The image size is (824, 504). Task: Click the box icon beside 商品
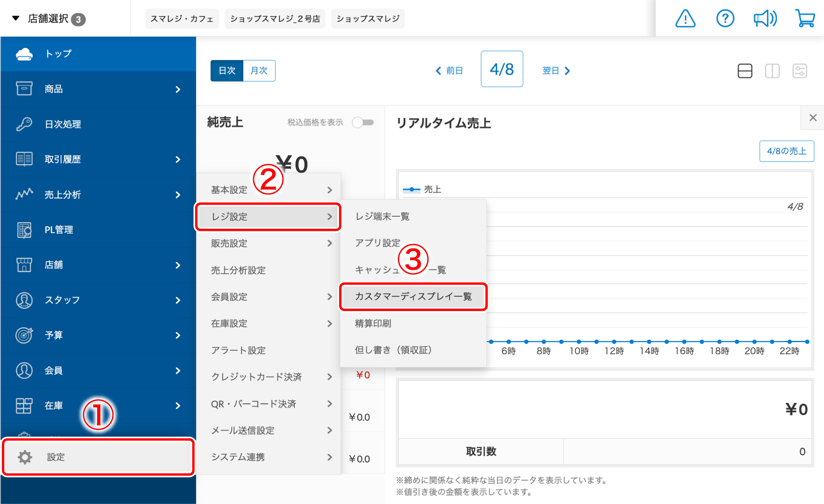(x=24, y=89)
